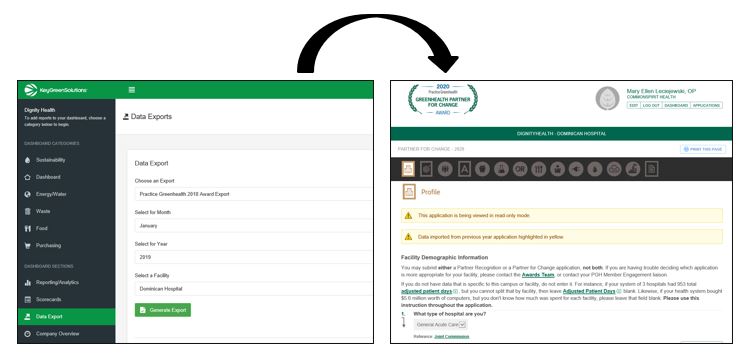Click the Dashboard home icon
The width and height of the screenshot is (754, 362).
click(28, 177)
